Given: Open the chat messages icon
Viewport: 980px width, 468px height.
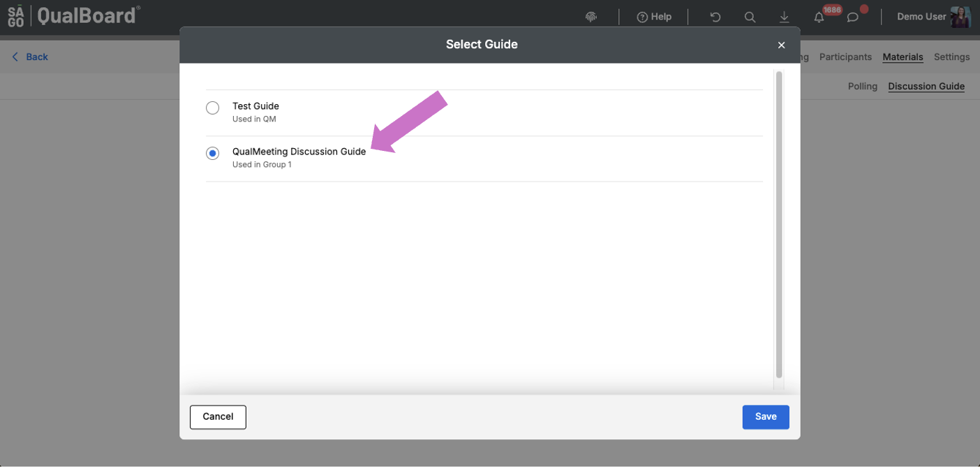Looking at the screenshot, I should (853, 17).
